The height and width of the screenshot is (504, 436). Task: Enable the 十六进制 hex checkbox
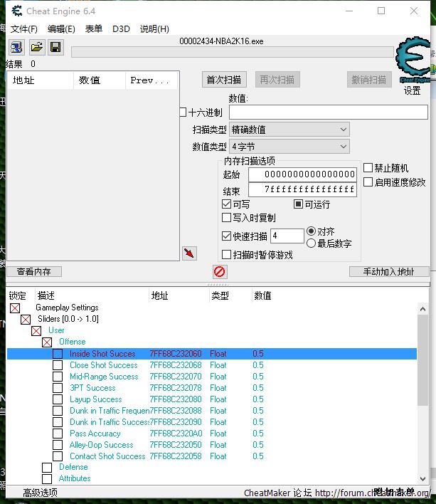(183, 112)
